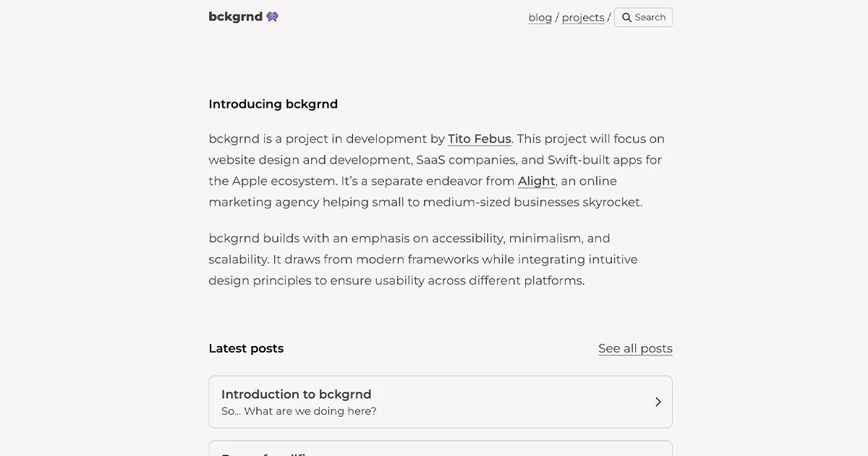Open See all posts

pos(635,349)
